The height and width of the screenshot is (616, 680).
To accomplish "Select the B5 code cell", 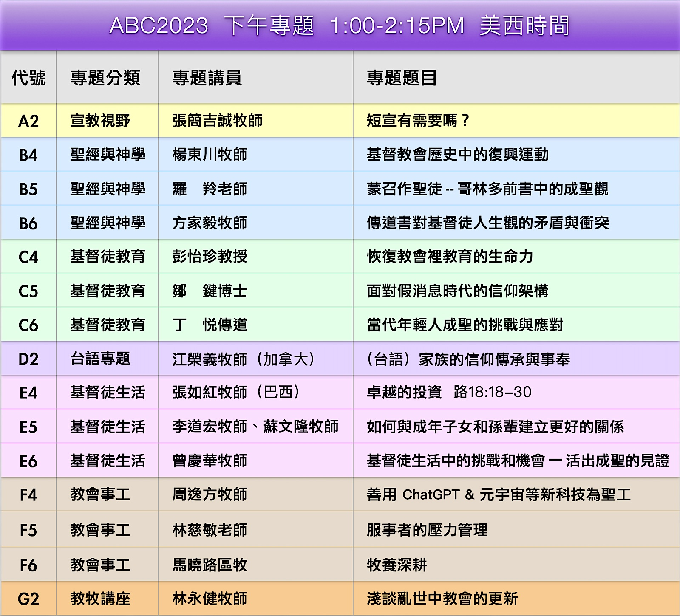I will point(28,189).
